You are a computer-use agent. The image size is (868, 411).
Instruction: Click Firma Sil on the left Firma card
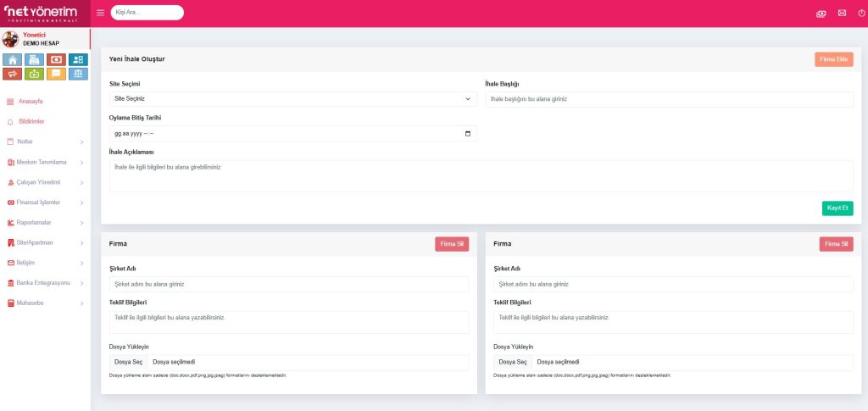point(451,244)
